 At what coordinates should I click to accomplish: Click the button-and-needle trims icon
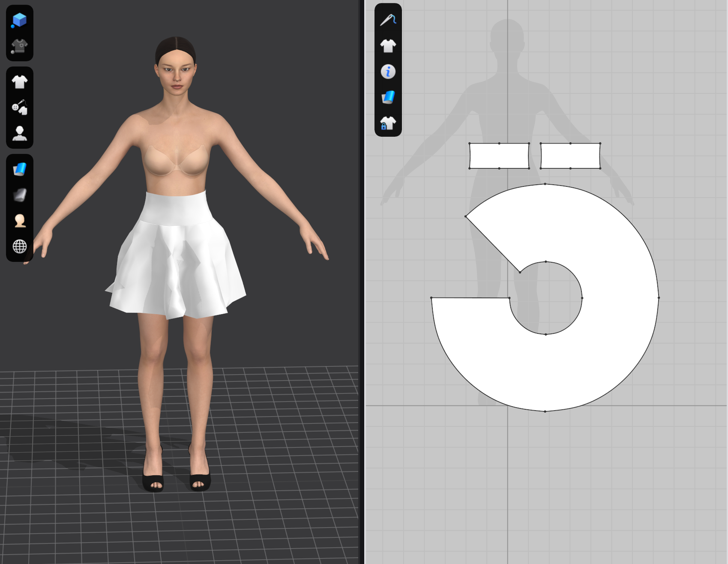tap(19, 107)
